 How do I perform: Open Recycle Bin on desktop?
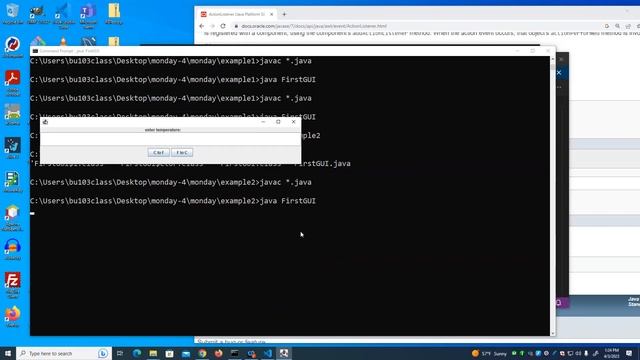(x=12, y=13)
